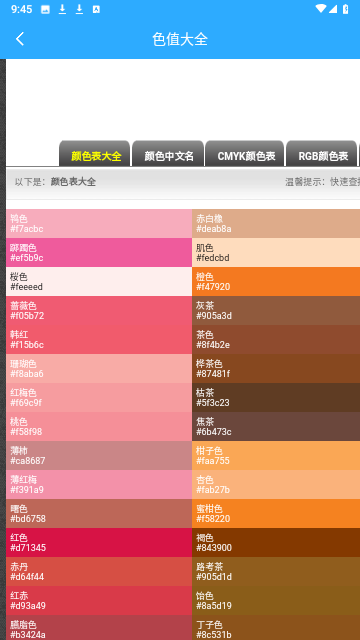Open the battery status icon
The image size is (360, 640).
pyautogui.click(x=346, y=9)
